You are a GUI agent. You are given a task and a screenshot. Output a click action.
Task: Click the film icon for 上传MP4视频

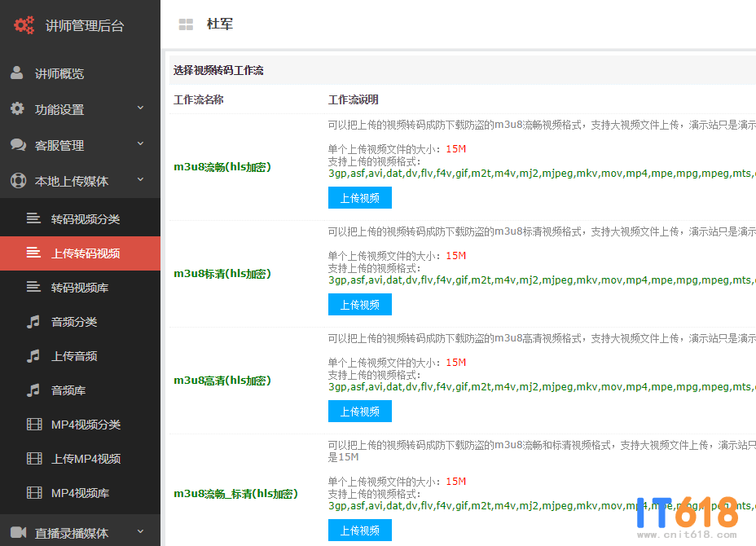[34, 458]
